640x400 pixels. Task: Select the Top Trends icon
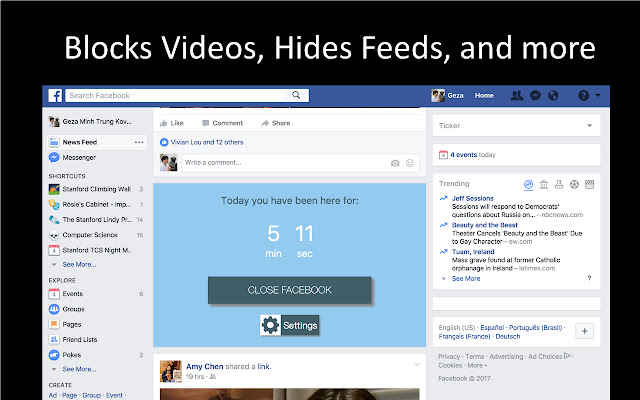[528, 184]
